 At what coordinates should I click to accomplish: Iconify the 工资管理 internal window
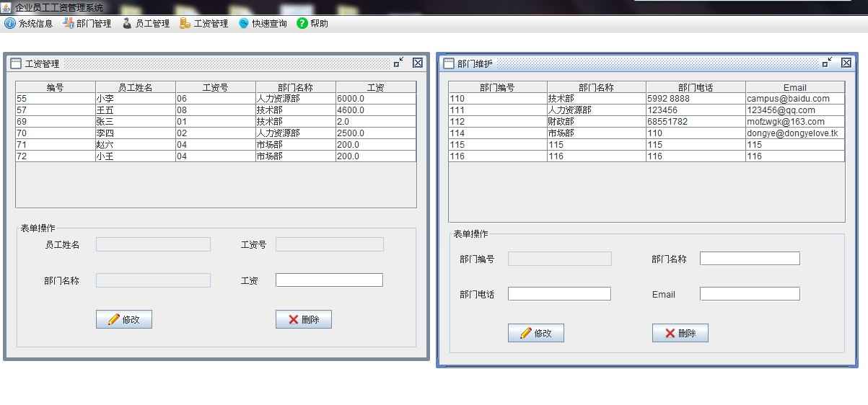pos(398,63)
